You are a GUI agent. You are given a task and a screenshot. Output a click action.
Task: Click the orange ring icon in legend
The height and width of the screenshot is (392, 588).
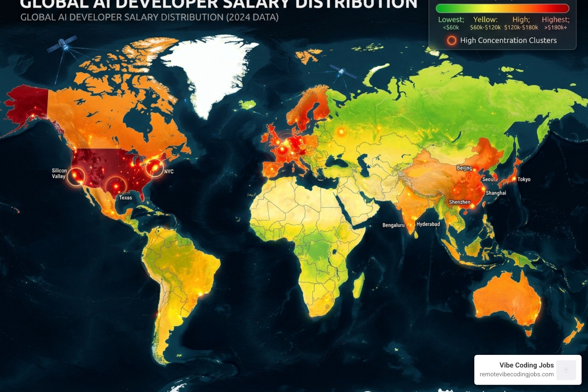point(452,40)
